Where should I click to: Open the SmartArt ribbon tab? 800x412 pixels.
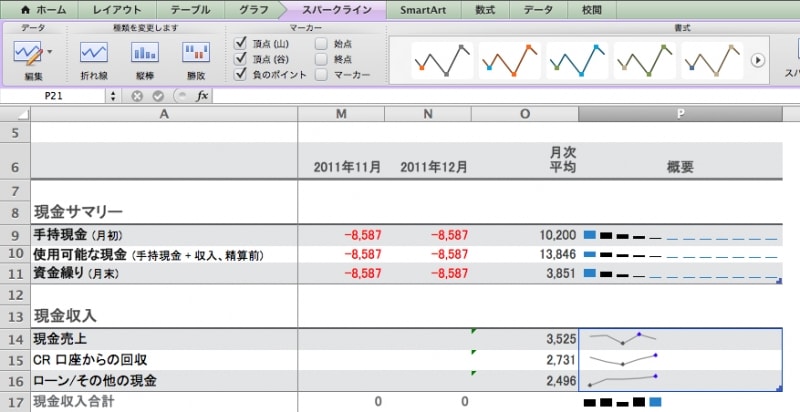(421, 10)
